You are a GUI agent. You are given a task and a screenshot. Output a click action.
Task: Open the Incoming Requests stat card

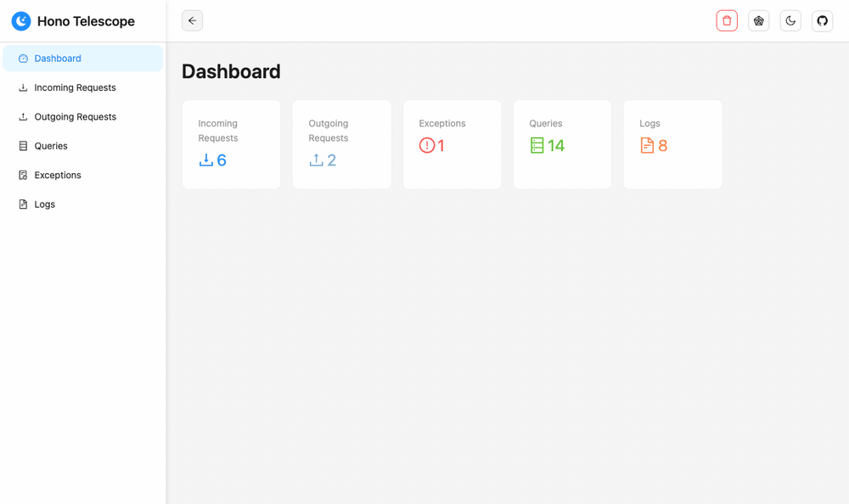pos(231,144)
